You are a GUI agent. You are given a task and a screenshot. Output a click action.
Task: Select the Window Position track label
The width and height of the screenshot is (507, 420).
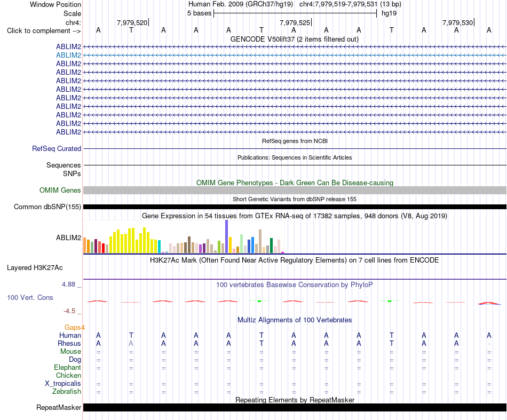[56, 4]
